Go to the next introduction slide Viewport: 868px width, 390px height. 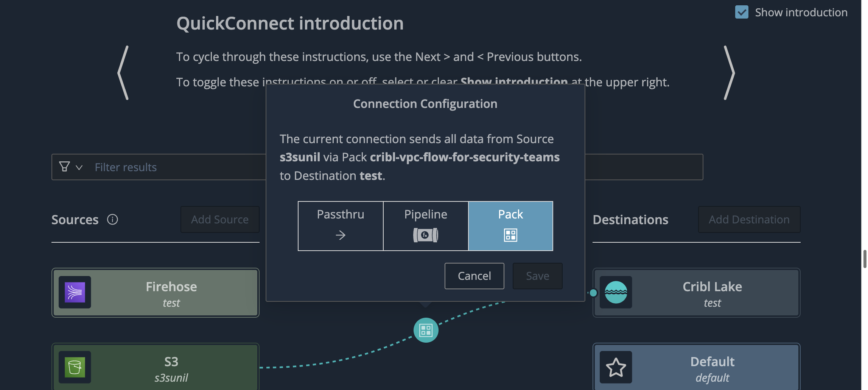click(729, 73)
